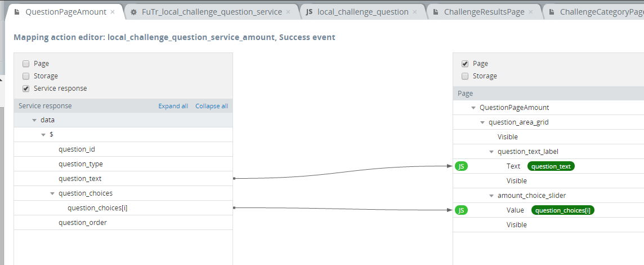Click the green question_text mapping badge
Viewport: 644px width, 265px height.
click(x=551, y=166)
